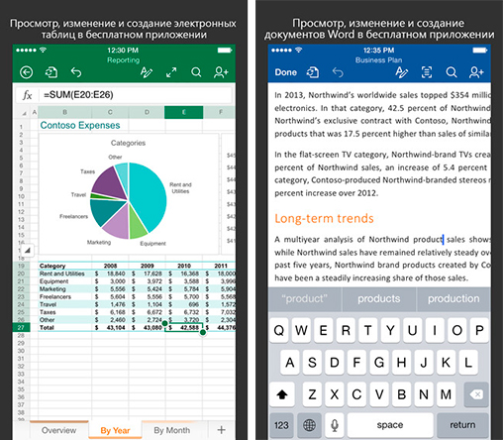This screenshot has width=504, height=440.
Task: Open the Excel text formatting pencil icon
Action: pyautogui.click(x=147, y=72)
